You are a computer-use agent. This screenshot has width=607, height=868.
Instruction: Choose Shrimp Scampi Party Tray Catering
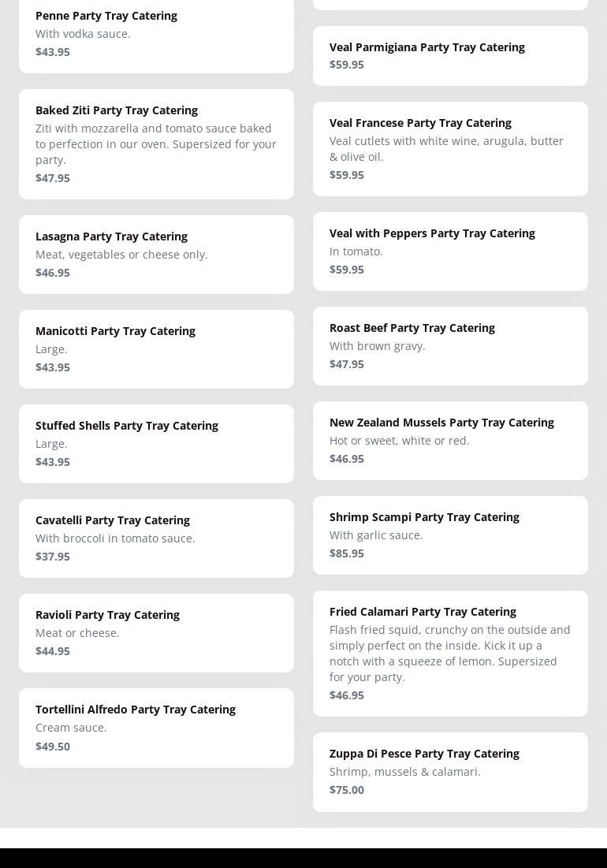pos(450,535)
